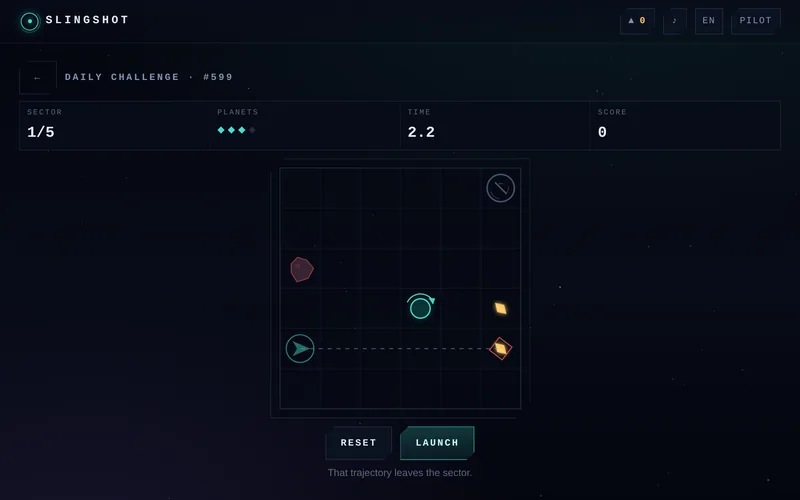Click the red asteroid obstacle
Image resolution: width=800 pixels, height=500 pixels.
tap(302, 269)
